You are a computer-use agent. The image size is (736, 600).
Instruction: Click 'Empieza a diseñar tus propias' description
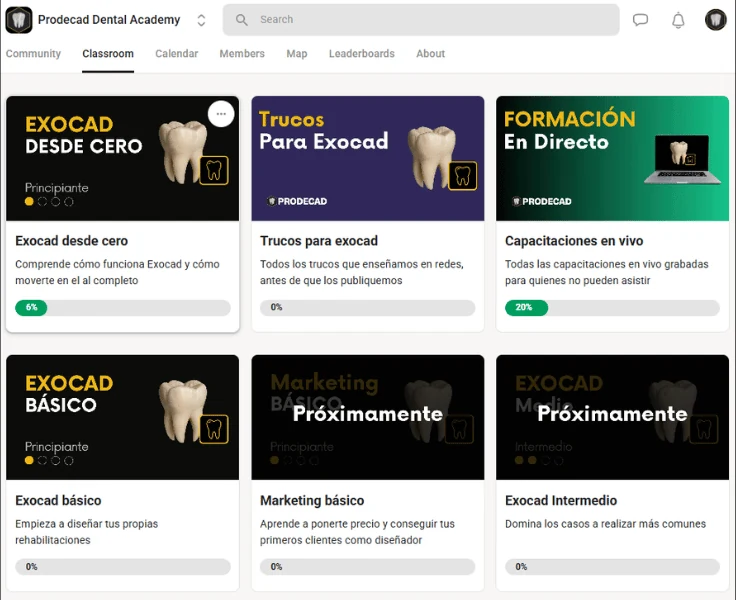pos(86,532)
